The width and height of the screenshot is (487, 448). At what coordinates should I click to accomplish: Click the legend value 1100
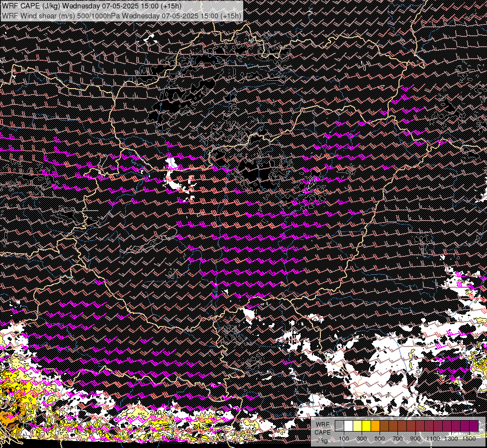click(433, 439)
